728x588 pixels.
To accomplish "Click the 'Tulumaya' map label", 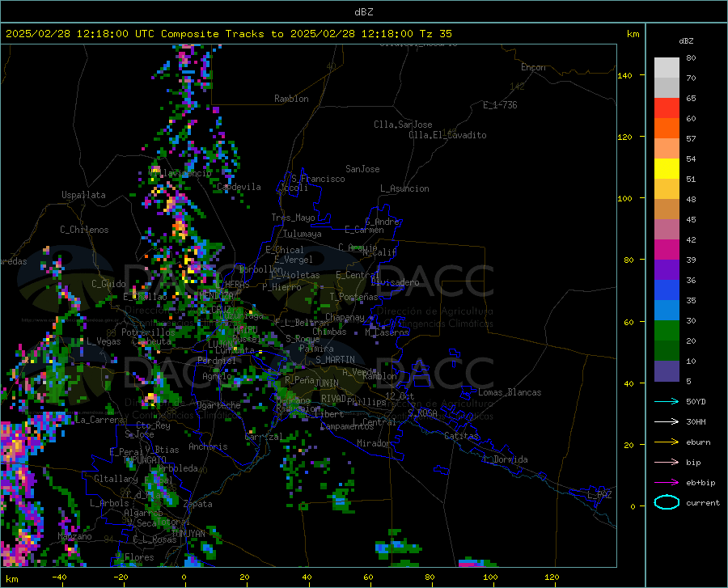I will (x=303, y=234).
